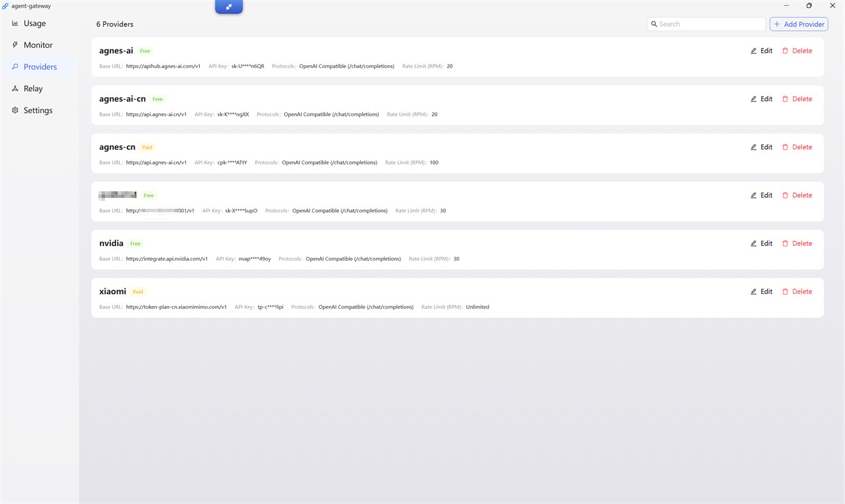Click the xiaomi provider name
Viewport: 845px width, 504px height.
click(113, 291)
